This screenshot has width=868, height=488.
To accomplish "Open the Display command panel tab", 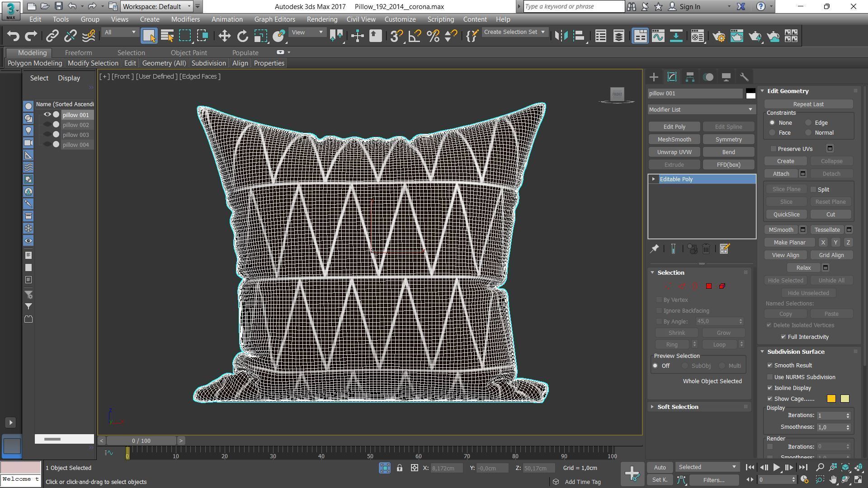I will pyautogui.click(x=726, y=77).
